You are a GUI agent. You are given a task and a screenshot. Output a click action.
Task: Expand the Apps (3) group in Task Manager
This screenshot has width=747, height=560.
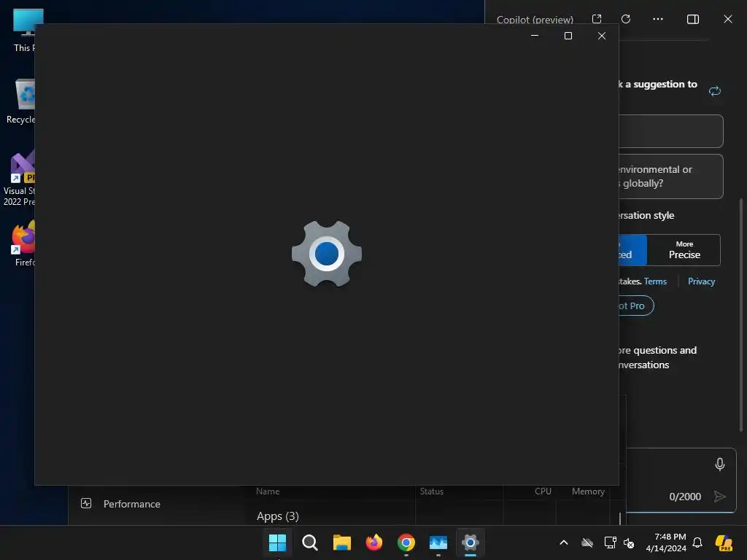click(x=278, y=516)
